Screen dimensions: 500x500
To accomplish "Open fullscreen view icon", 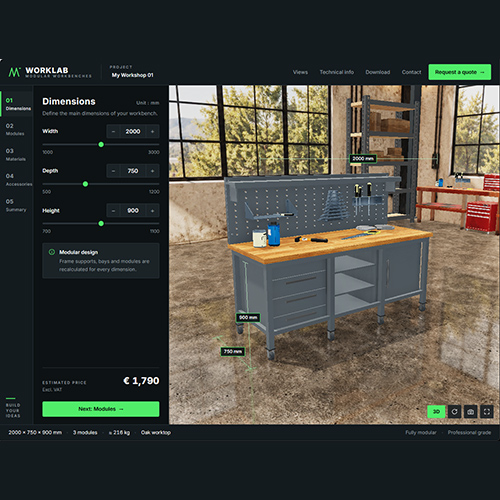I will (x=487, y=412).
